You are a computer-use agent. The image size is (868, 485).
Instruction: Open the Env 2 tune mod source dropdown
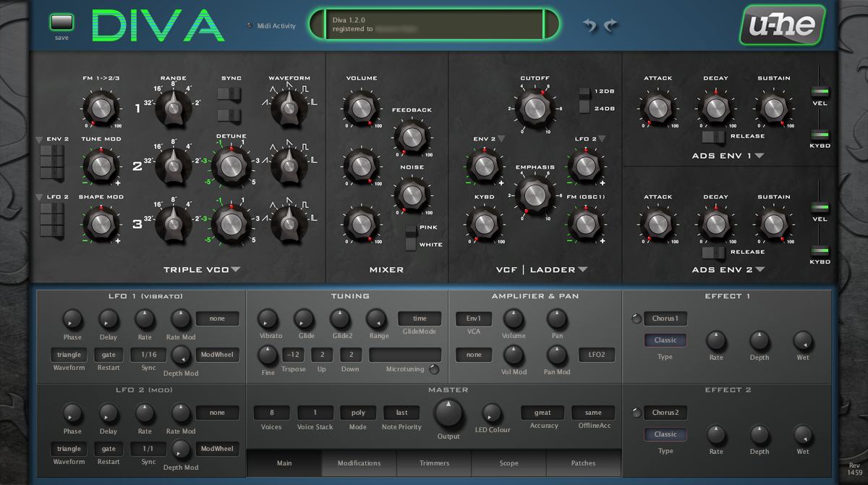39,139
